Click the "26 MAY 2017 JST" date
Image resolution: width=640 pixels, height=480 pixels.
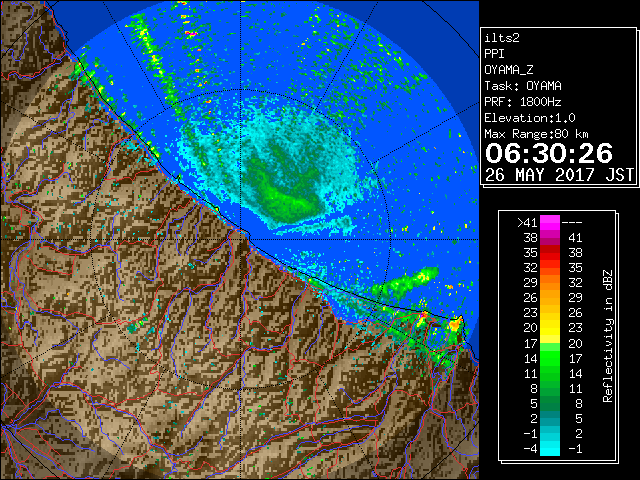coord(560,175)
